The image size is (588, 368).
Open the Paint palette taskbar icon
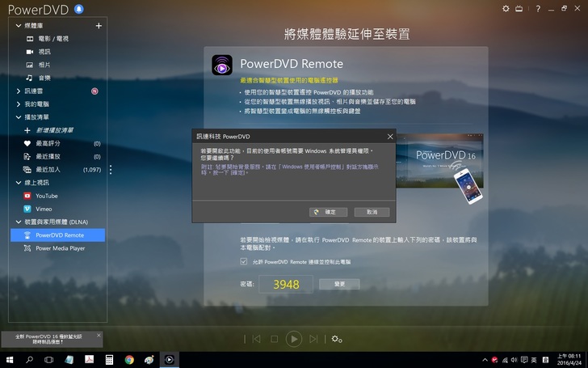tap(149, 360)
